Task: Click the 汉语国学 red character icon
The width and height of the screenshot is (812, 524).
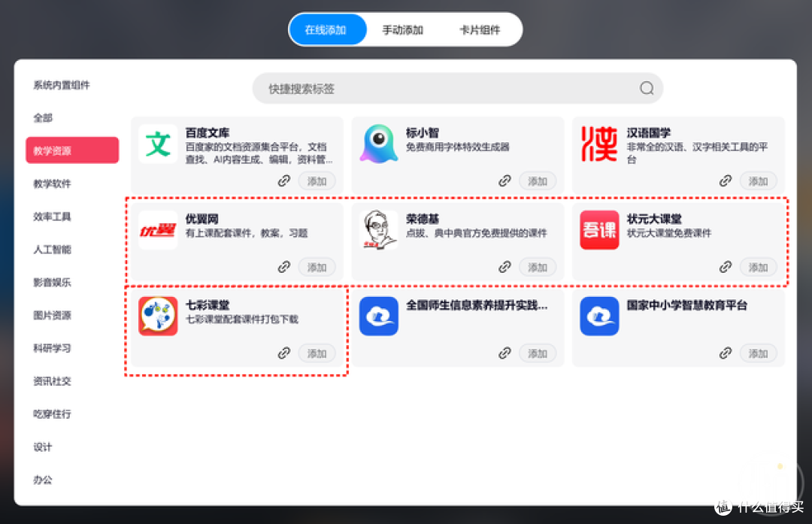Action: (599, 144)
